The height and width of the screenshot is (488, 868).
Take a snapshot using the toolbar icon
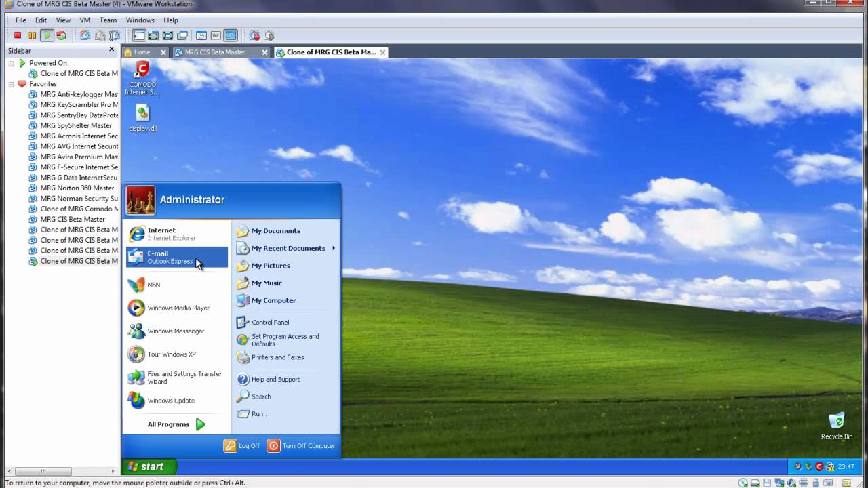pos(85,35)
